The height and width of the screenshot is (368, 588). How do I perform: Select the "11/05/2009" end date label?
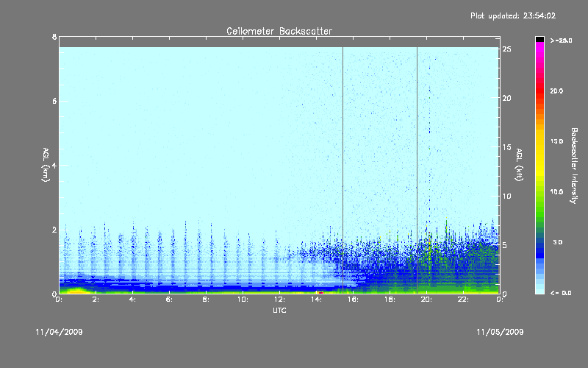click(x=500, y=332)
